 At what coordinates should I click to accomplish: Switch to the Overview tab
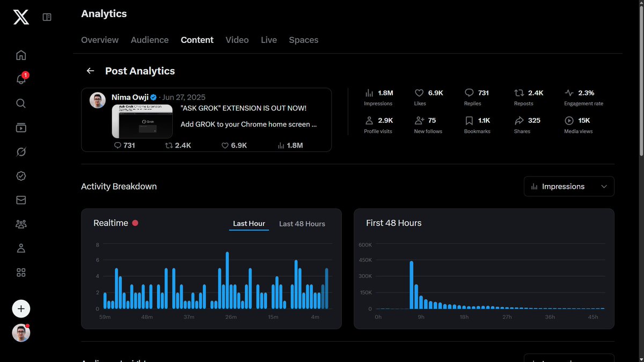(100, 40)
